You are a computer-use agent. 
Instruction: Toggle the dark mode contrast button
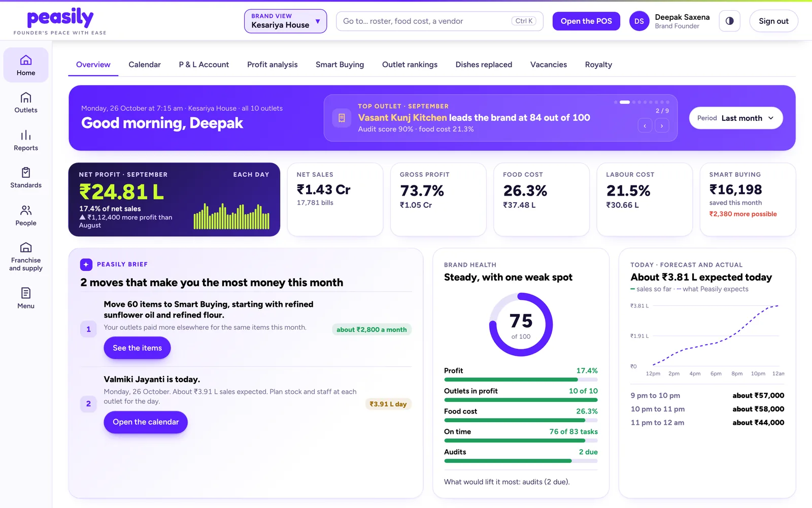[729, 21]
